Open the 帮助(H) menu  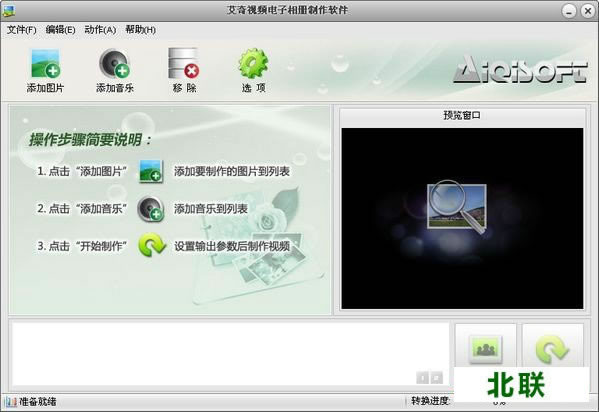(x=141, y=30)
